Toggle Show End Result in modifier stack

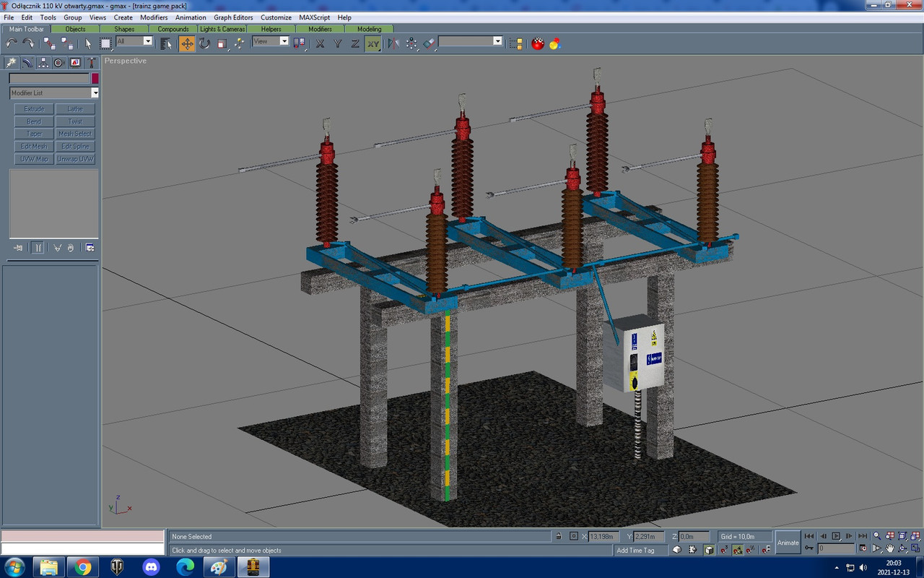tap(38, 248)
